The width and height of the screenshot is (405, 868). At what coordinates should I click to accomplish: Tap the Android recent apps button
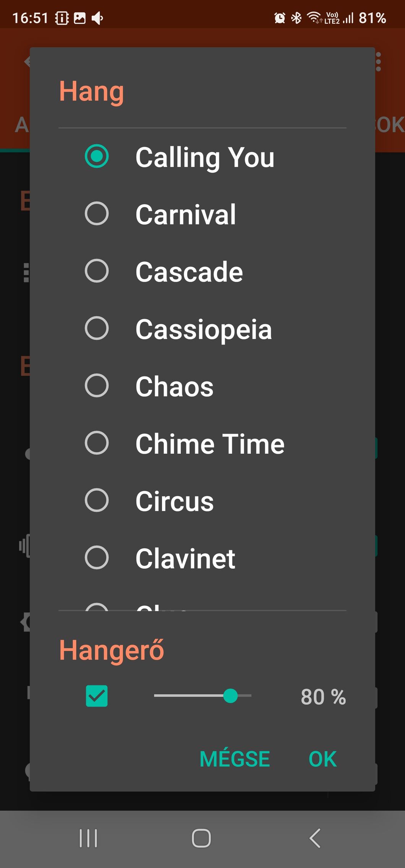[88, 838]
